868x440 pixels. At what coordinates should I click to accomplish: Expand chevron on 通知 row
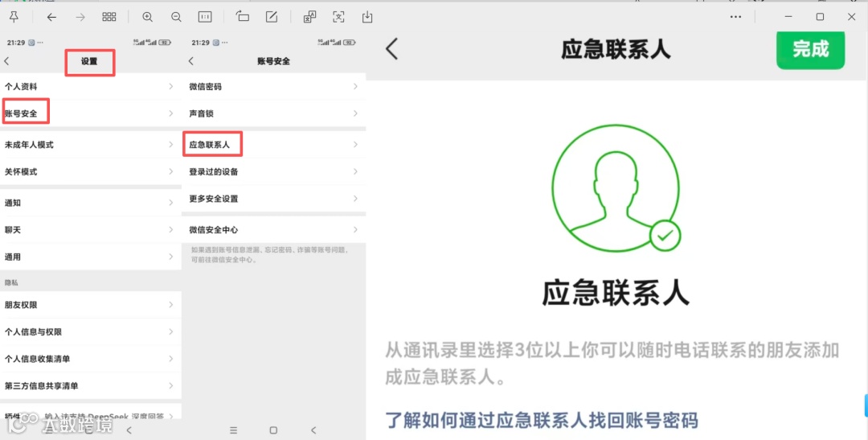pos(170,203)
